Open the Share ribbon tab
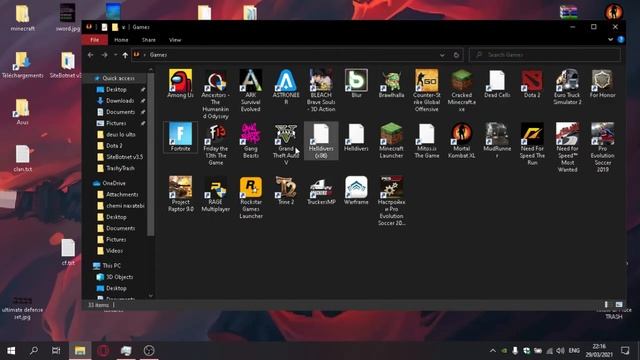This screenshot has width=640, height=360. pos(149,40)
